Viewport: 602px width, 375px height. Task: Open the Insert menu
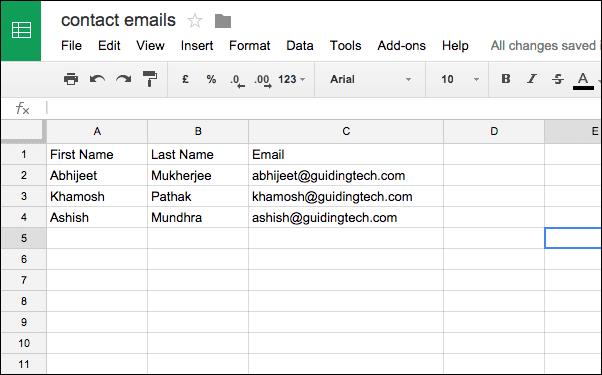(197, 46)
